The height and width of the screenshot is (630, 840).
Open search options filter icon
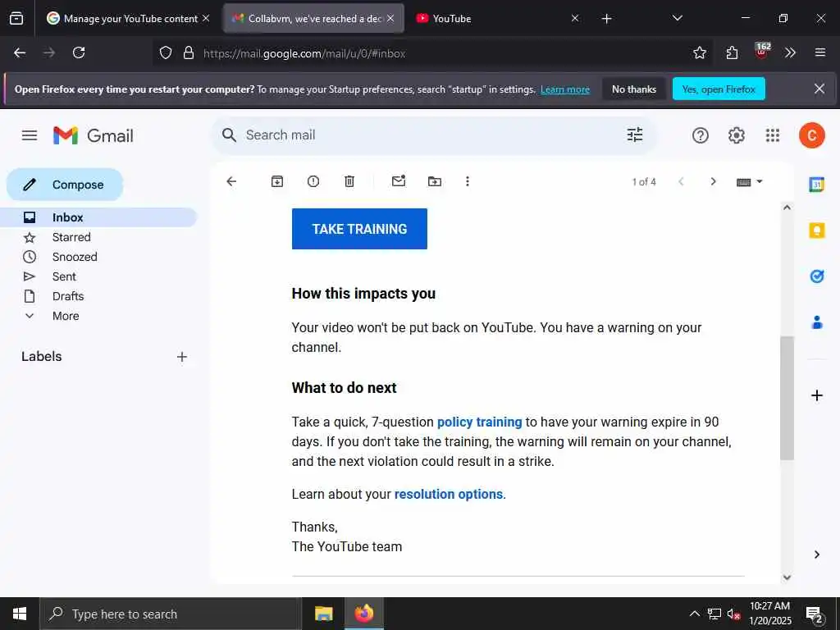635,135
